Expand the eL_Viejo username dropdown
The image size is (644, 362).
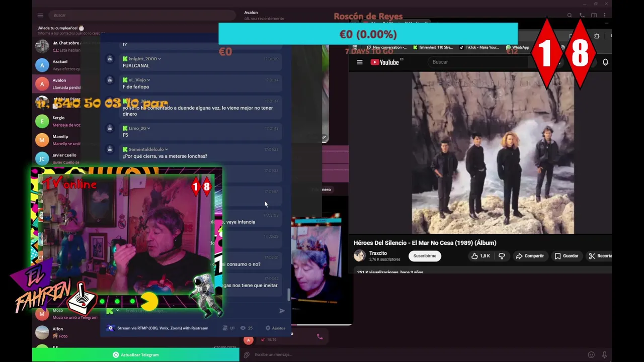[149, 80]
